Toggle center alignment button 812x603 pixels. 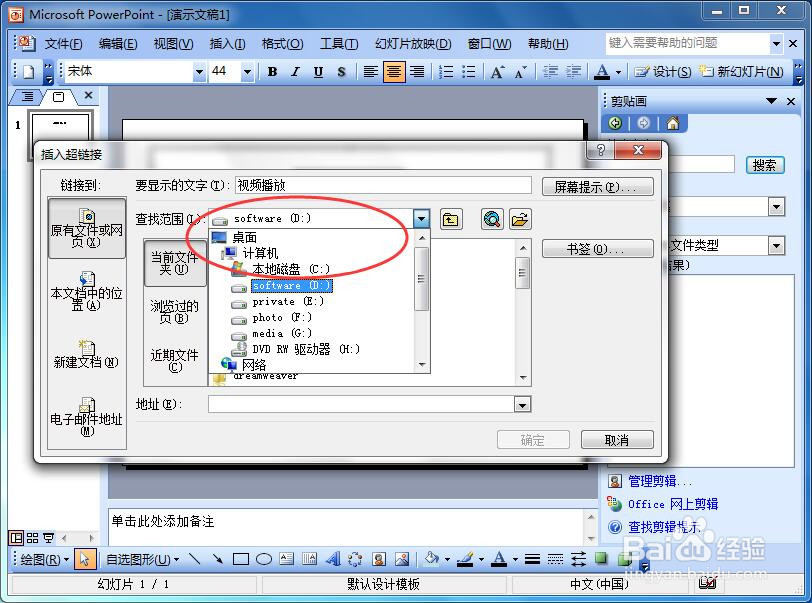(394, 72)
